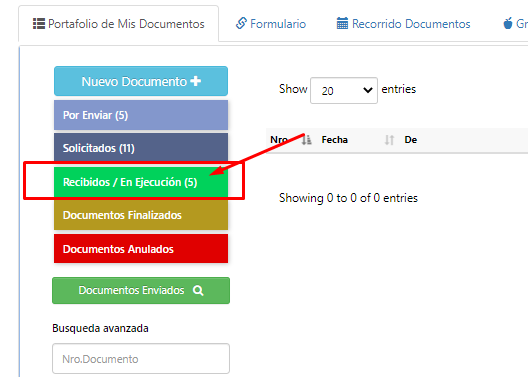
Task: Click the magnifier icon on Documentos Enviados
Action: (198, 290)
